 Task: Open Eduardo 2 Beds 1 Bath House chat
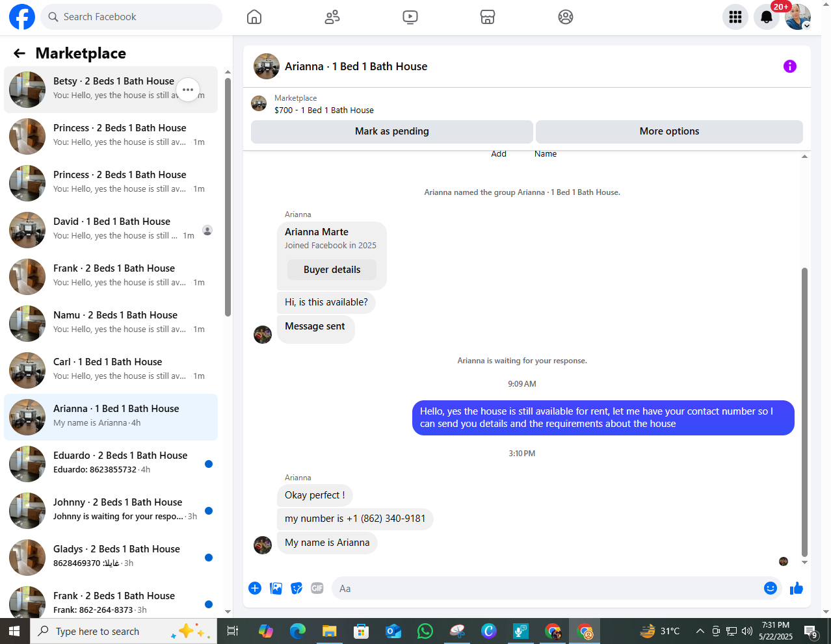[x=111, y=464]
